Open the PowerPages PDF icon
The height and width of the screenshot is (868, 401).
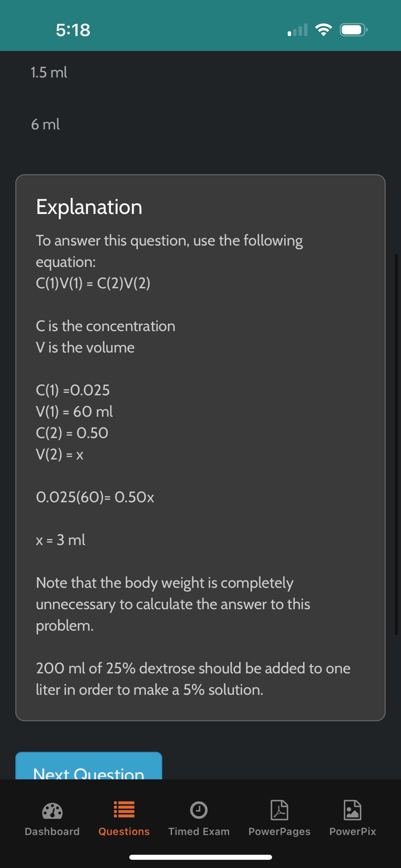click(279, 810)
